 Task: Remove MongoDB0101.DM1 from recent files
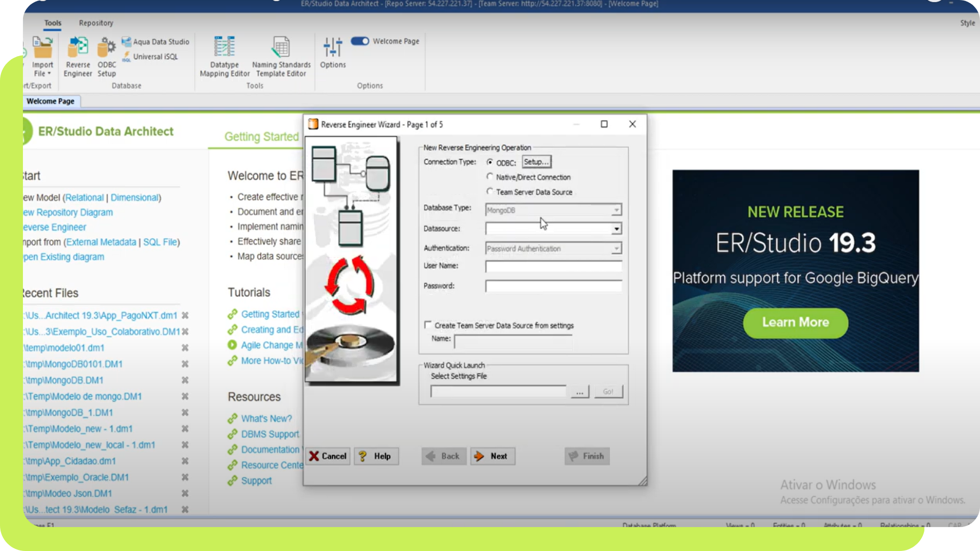coord(185,364)
